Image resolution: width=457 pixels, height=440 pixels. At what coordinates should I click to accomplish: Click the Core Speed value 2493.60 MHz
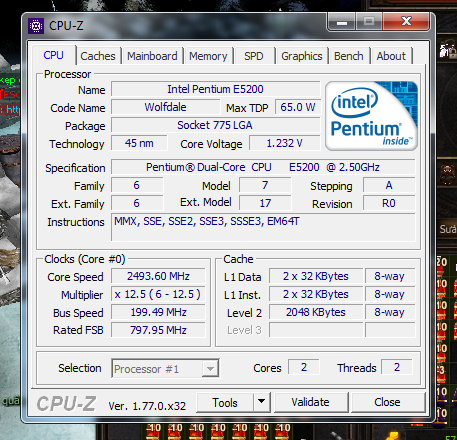pos(158,276)
